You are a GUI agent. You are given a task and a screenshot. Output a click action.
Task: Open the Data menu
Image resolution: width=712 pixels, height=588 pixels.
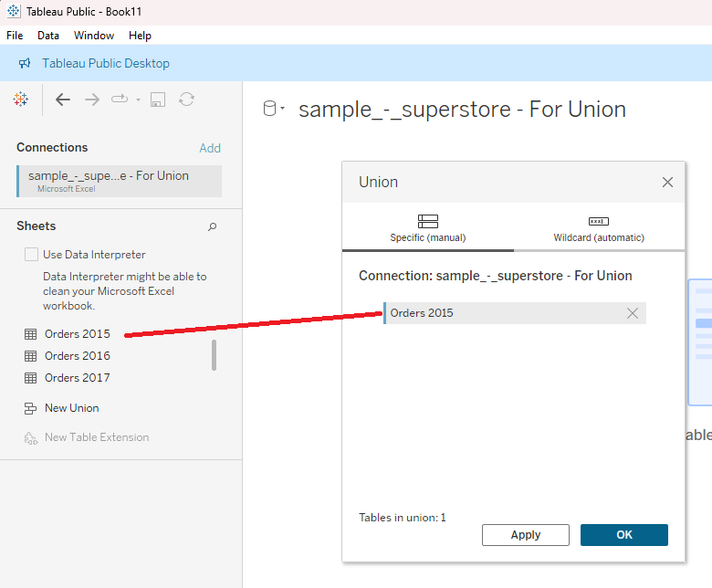47,36
